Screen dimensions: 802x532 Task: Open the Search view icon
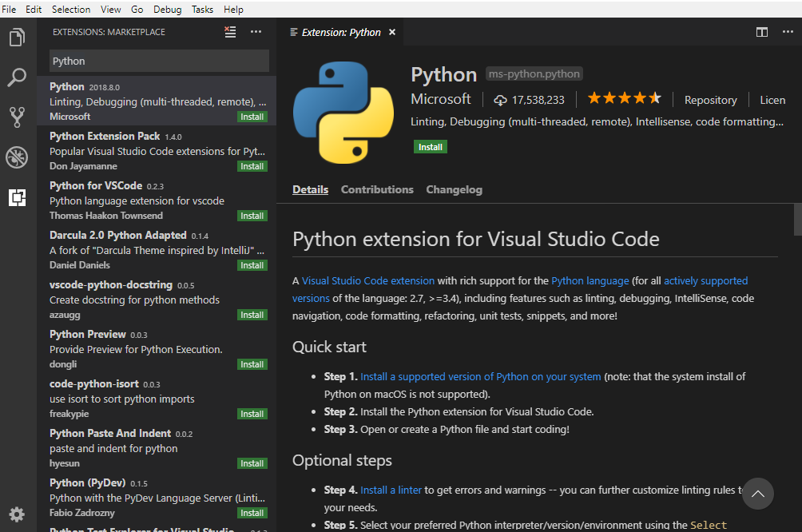coord(17,77)
